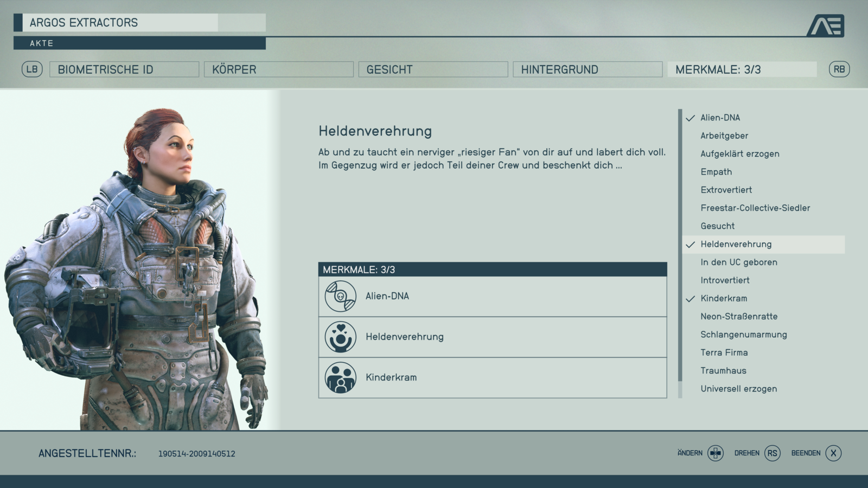Select the Universell erzogen trait

point(764,389)
